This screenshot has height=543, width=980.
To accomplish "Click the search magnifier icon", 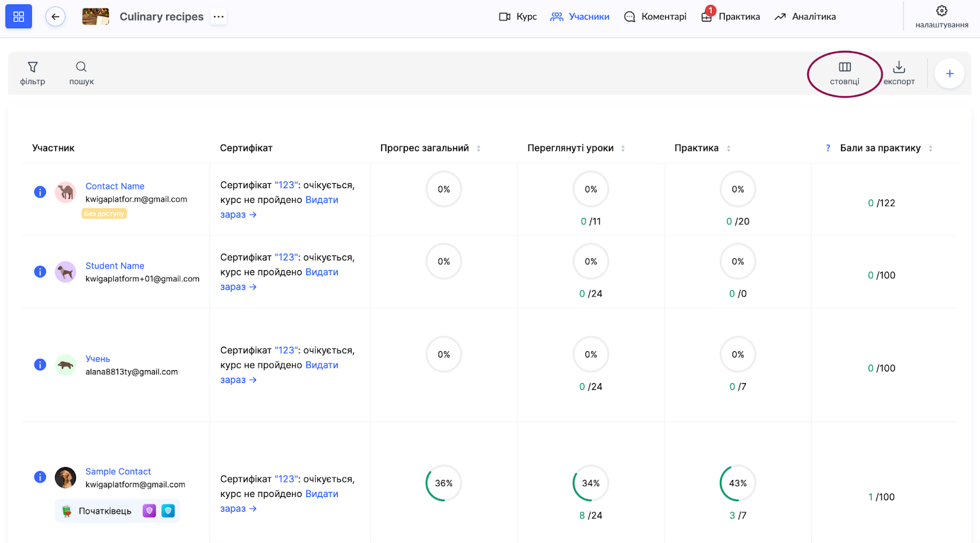I will tap(81, 67).
